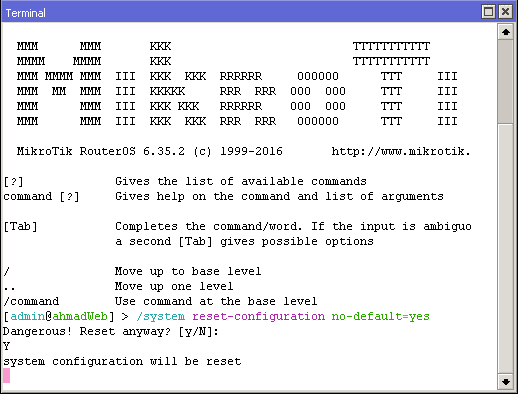Click 'ahmadWeb' hostname in prompt
The height and width of the screenshot is (394, 518).
(80, 316)
